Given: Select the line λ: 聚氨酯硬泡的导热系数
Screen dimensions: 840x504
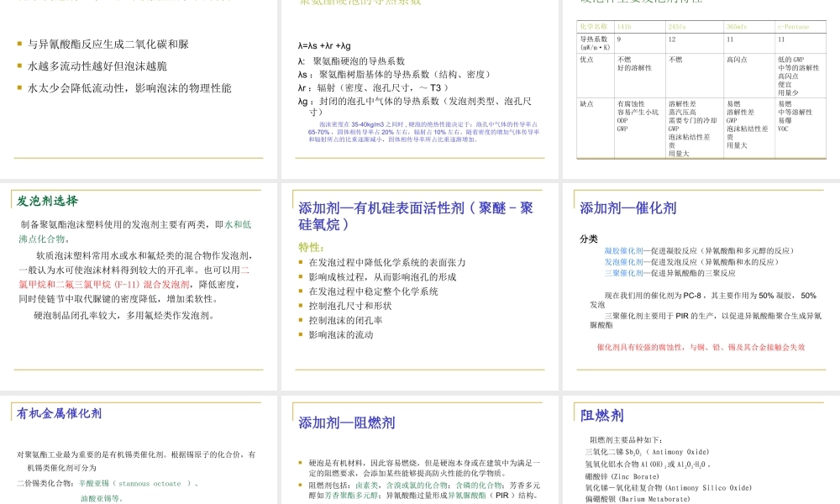Looking at the screenshot, I should (x=351, y=61).
